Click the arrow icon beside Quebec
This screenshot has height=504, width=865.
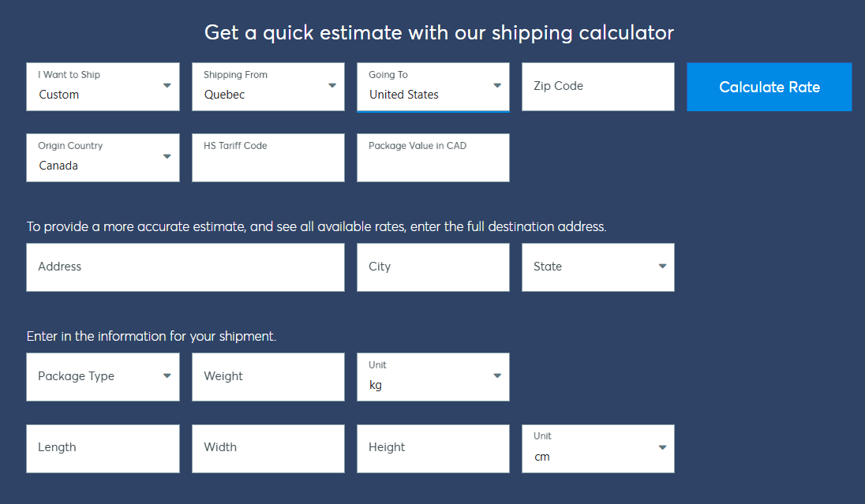tap(332, 85)
